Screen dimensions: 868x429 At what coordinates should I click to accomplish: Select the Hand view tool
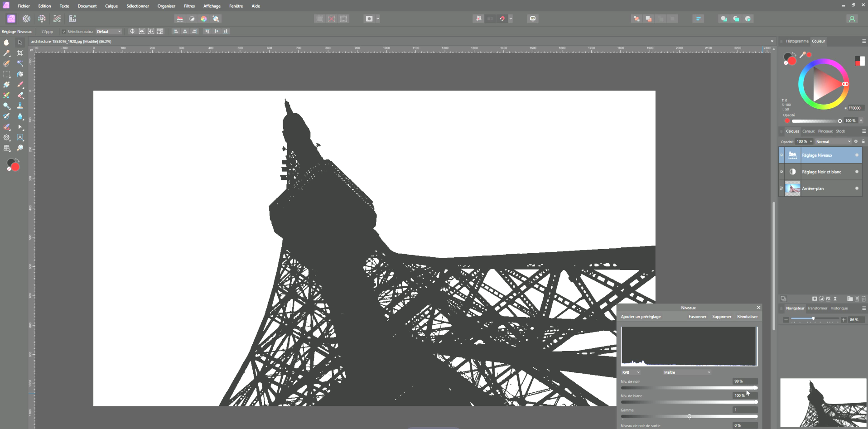click(x=6, y=43)
